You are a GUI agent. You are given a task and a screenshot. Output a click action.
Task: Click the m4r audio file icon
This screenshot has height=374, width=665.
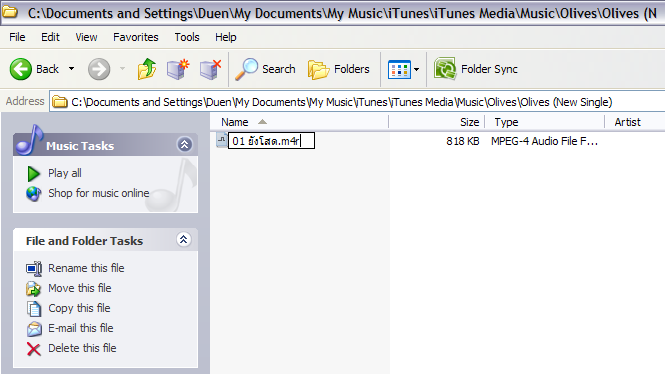pyautogui.click(x=221, y=140)
